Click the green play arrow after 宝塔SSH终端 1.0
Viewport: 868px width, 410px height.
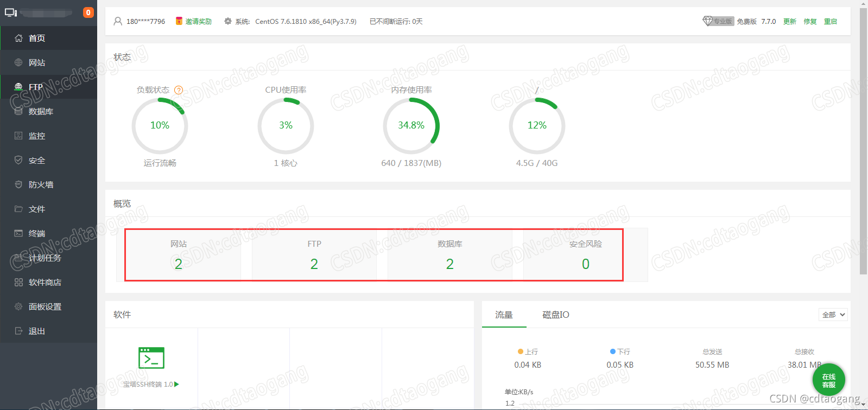(176, 384)
